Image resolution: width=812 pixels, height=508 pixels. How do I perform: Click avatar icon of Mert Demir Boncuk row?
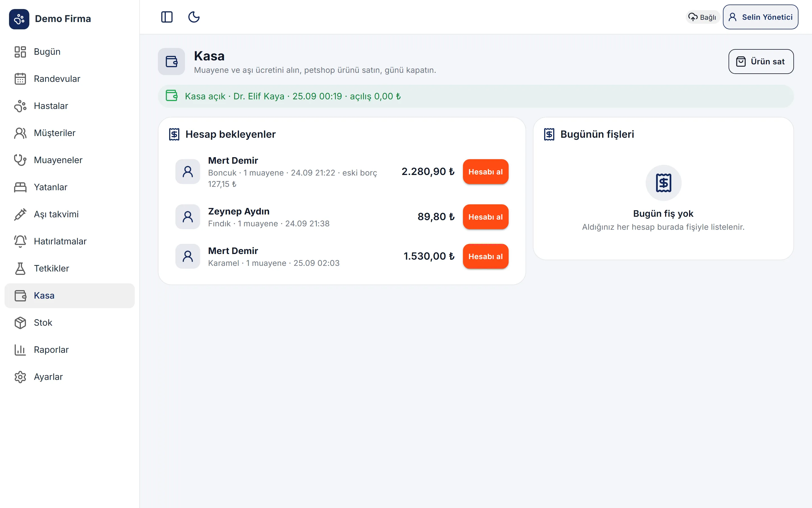[188, 172]
